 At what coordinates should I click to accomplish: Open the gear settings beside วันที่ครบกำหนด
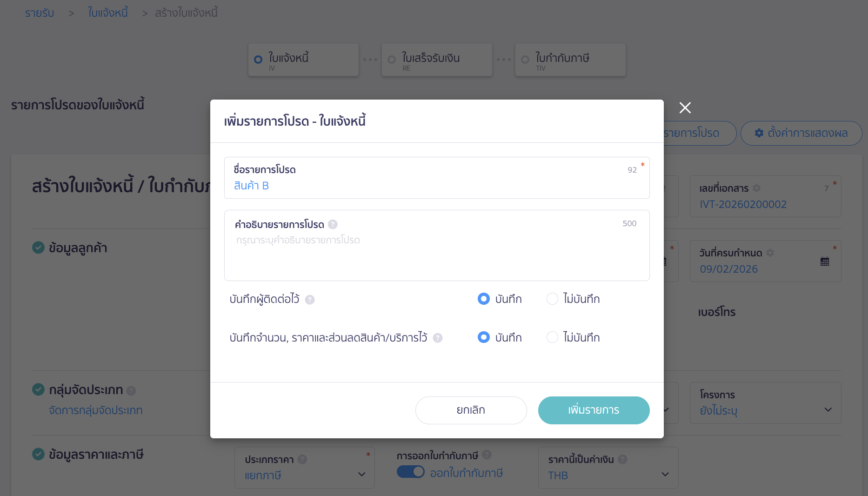point(771,253)
